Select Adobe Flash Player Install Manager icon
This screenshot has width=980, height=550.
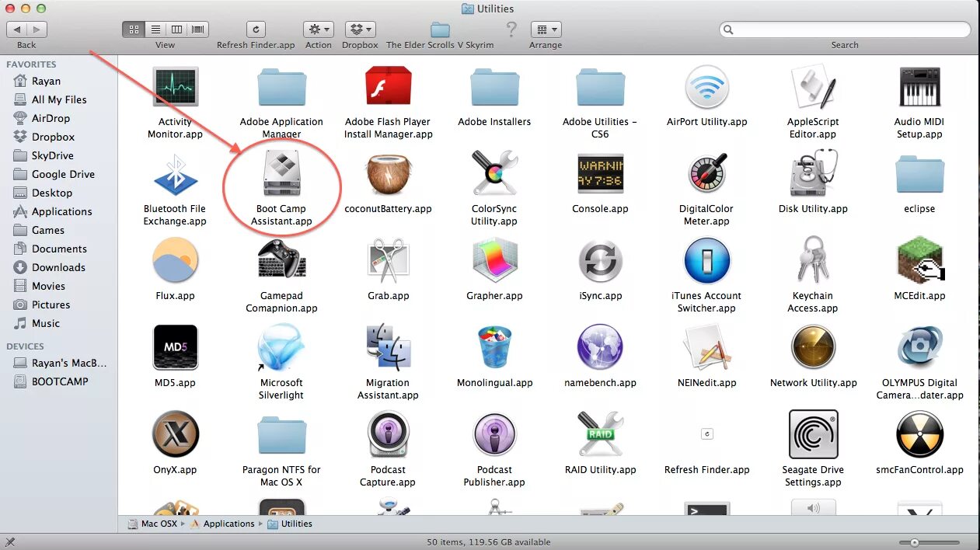[x=388, y=87]
